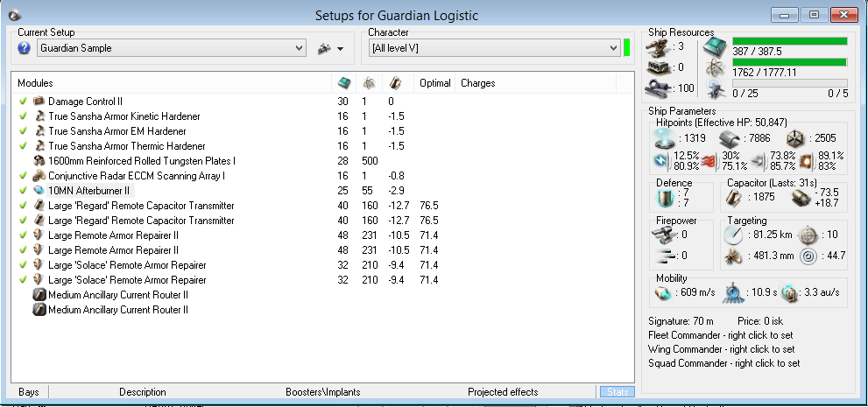868x407 pixels.
Task: Toggle second Large 'Solace' Remote Armor Repairer checkmark
Action: tap(23, 280)
